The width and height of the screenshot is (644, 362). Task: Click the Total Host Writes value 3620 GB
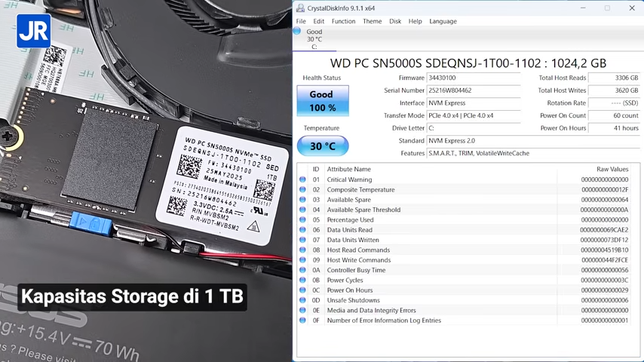pyautogui.click(x=614, y=90)
